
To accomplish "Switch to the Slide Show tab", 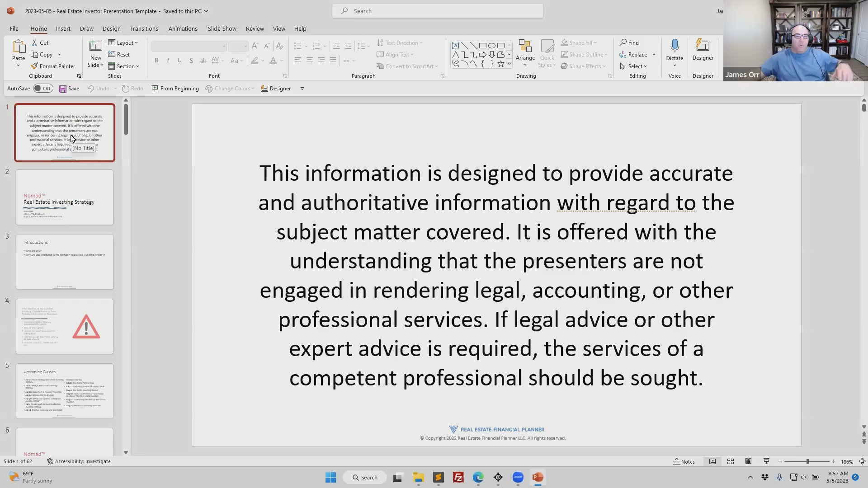I will pos(222,28).
